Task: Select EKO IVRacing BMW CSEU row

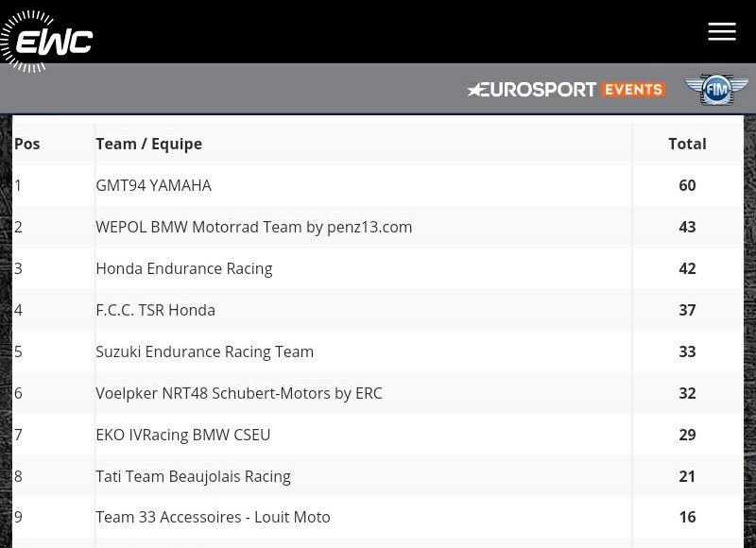Action: 182,436
